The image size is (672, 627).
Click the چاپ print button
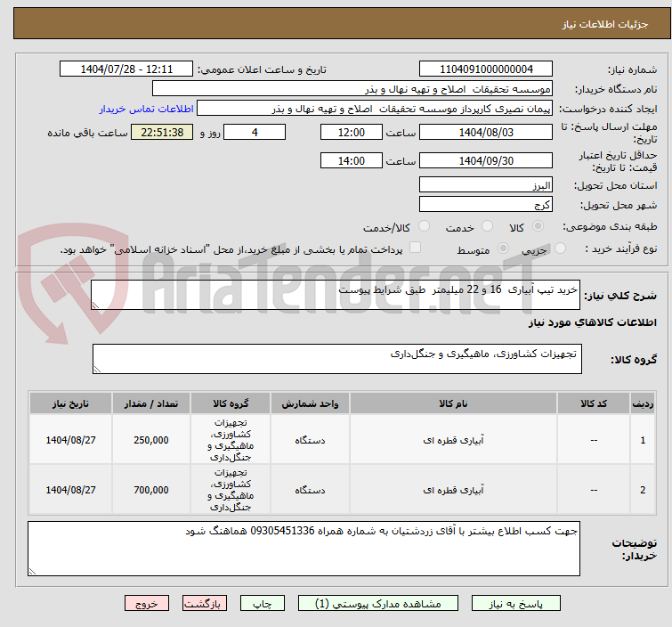263,603
